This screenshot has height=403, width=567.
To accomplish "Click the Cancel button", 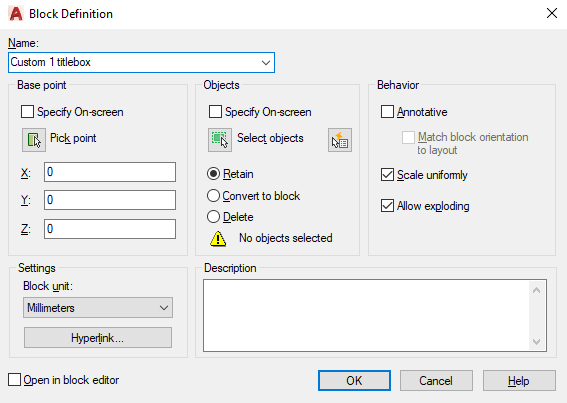I will (x=436, y=381).
